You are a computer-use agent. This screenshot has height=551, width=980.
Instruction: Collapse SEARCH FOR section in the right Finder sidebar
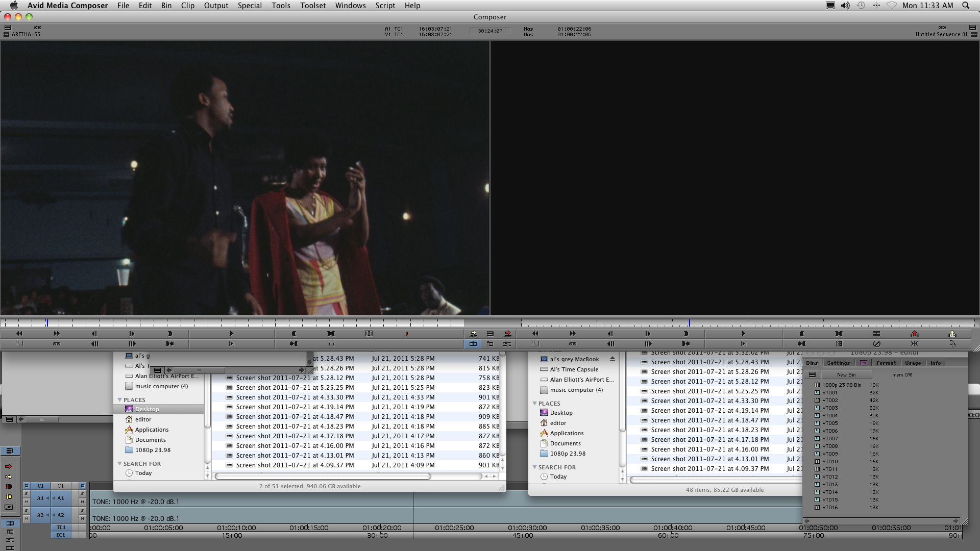pyautogui.click(x=534, y=467)
